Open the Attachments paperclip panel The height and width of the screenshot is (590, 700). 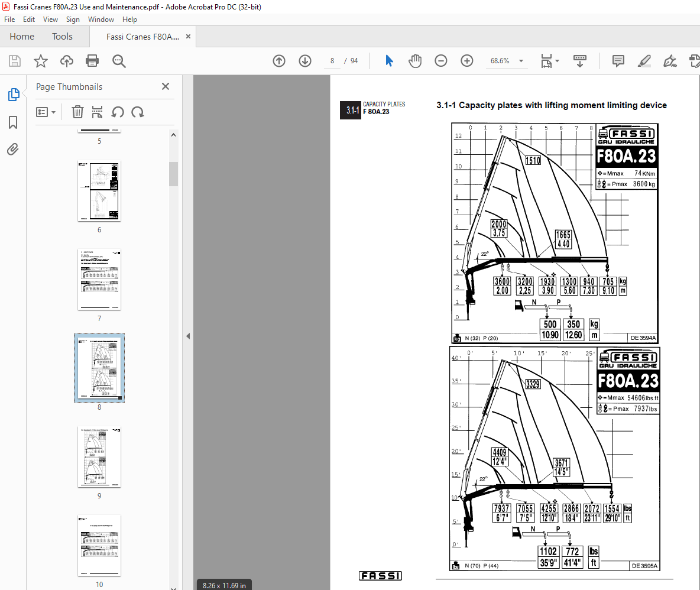13,149
